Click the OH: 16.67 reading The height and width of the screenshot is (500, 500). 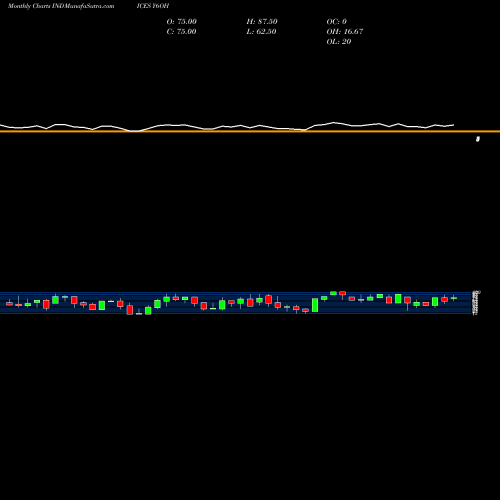[345, 32]
